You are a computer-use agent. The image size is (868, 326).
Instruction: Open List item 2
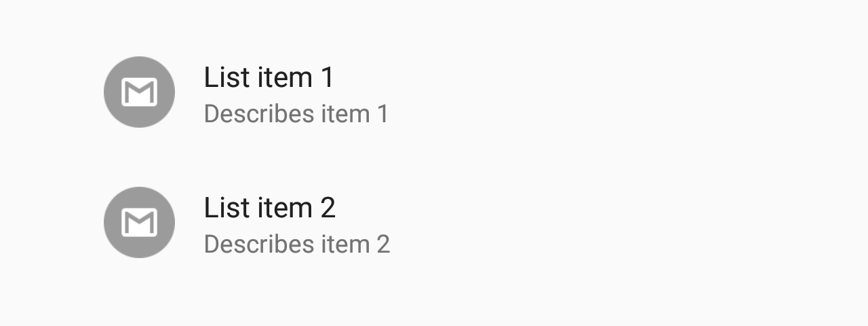[434, 223]
